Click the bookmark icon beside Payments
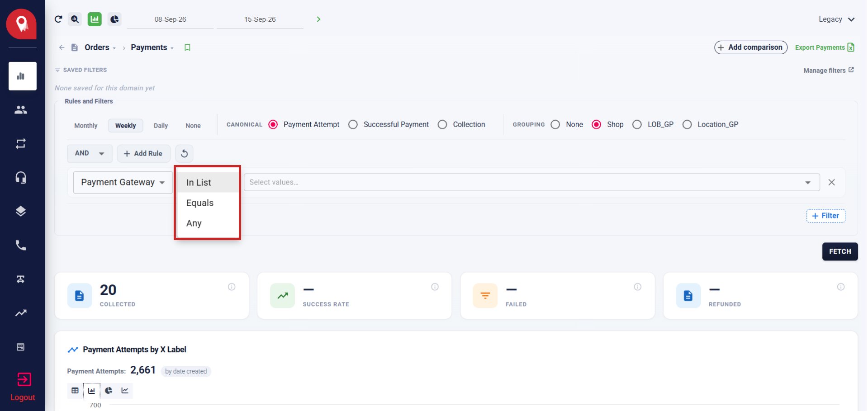 [187, 47]
